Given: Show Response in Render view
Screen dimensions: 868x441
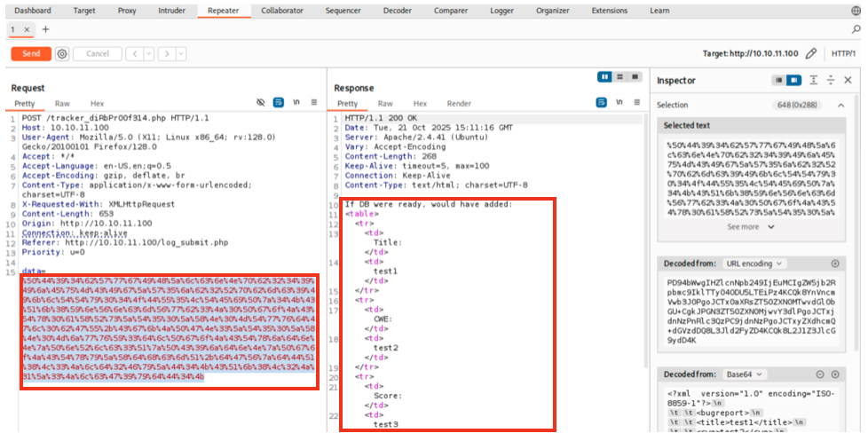Looking at the screenshot, I should coord(459,104).
